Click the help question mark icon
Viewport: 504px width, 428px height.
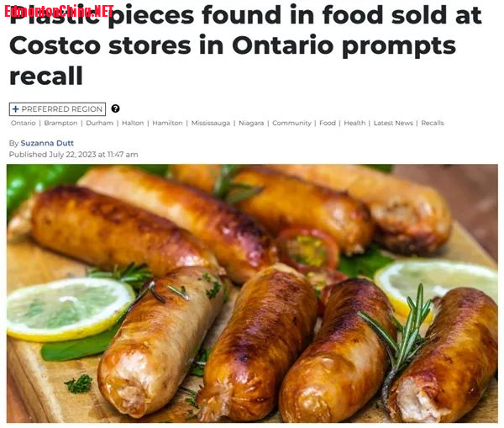click(x=115, y=108)
